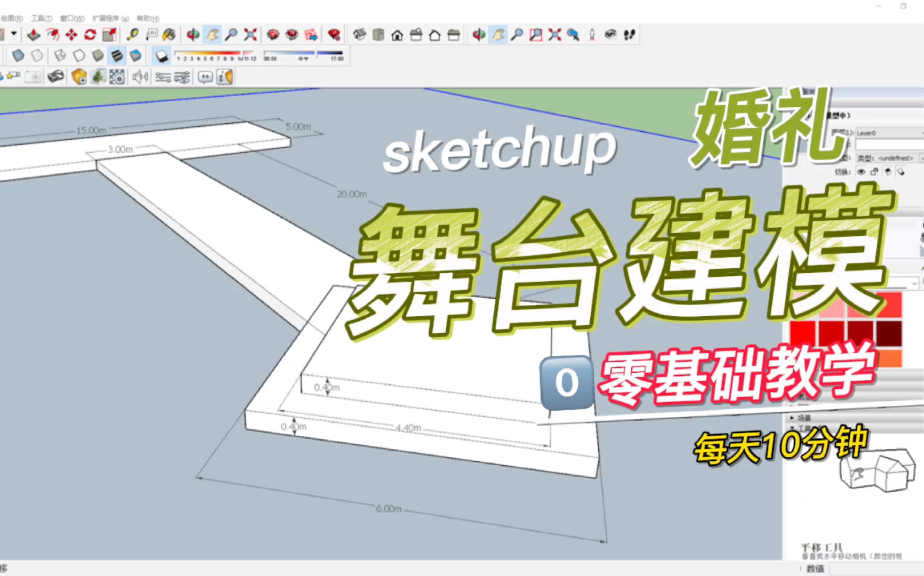
Task: Toggle cast shadows icon
Action: [888, 172]
